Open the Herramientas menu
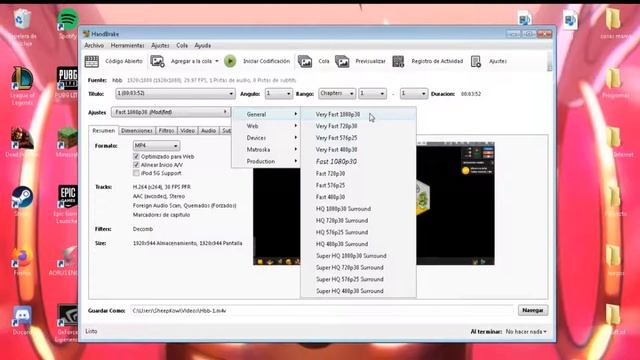640x360 pixels. pyautogui.click(x=127, y=45)
